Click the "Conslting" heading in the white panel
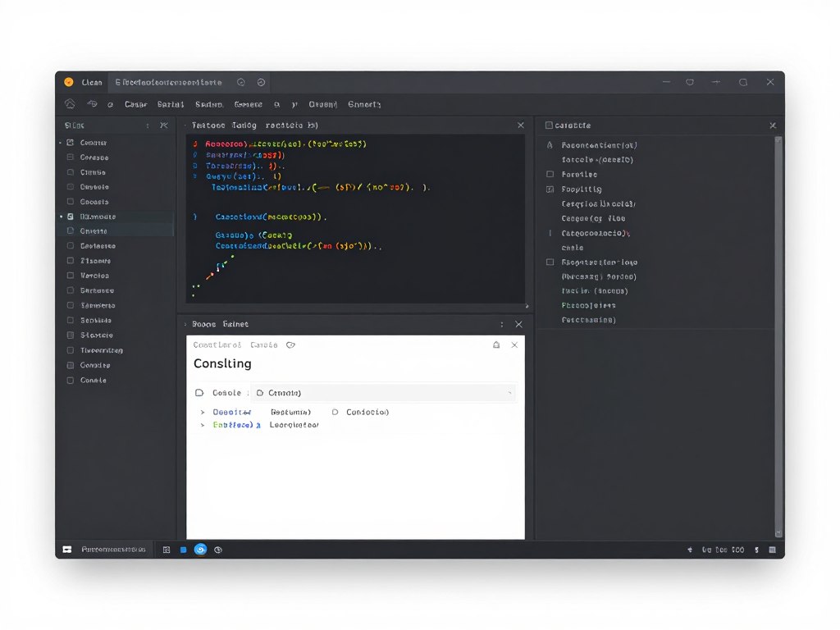This screenshot has height=630, width=840. click(x=222, y=363)
